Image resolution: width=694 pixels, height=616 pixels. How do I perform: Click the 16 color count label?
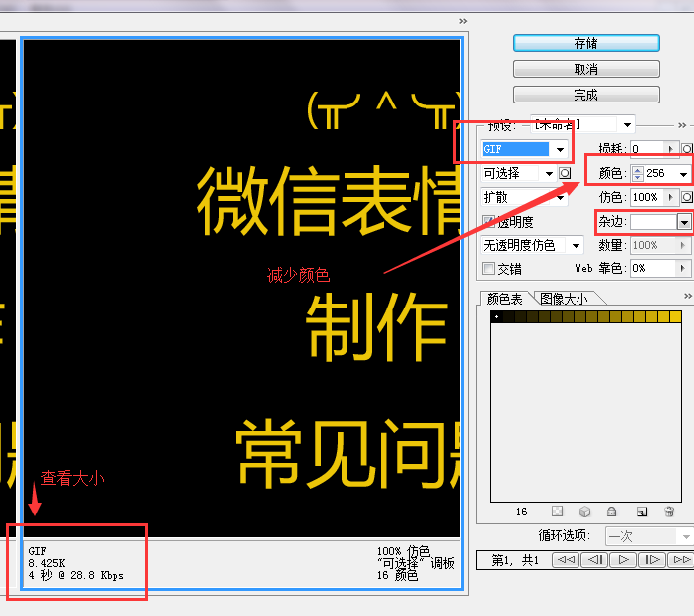click(x=522, y=512)
